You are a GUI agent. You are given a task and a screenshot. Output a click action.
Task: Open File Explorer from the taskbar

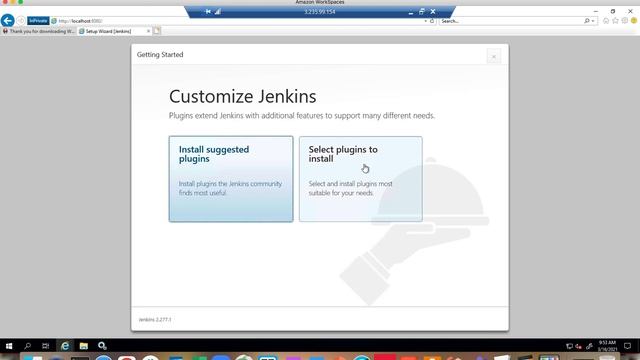click(84, 346)
